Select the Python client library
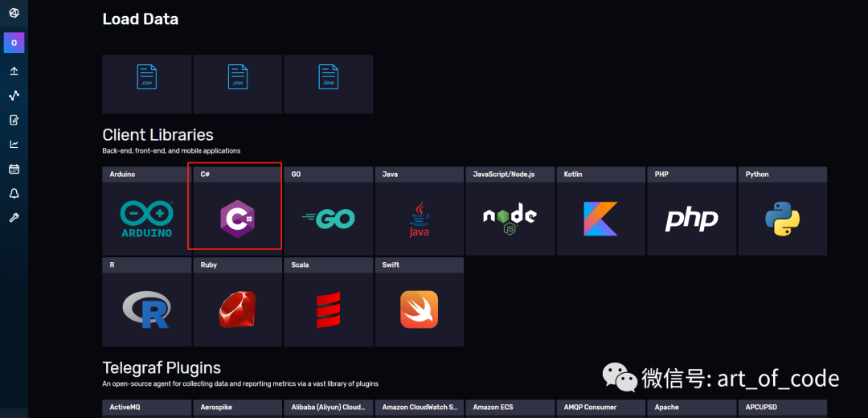Screen dimensions: 868x418 point(782,215)
